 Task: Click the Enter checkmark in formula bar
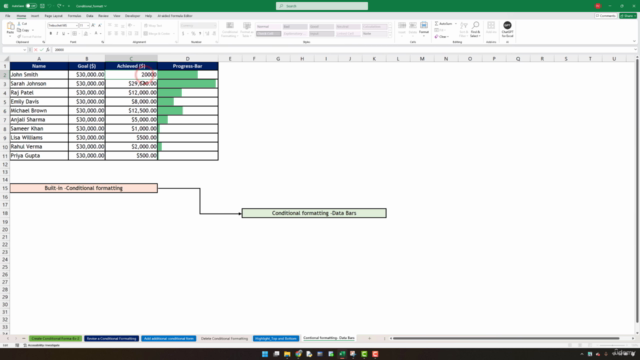point(42,50)
